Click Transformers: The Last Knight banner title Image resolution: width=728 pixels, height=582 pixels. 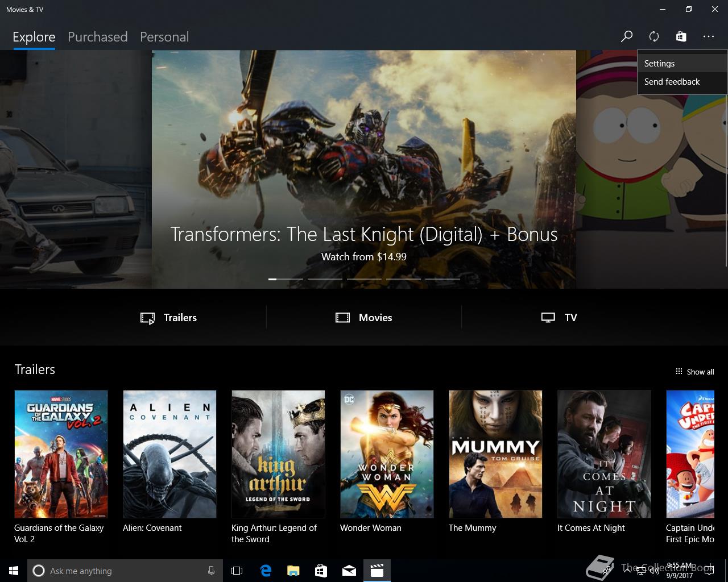[364, 234]
